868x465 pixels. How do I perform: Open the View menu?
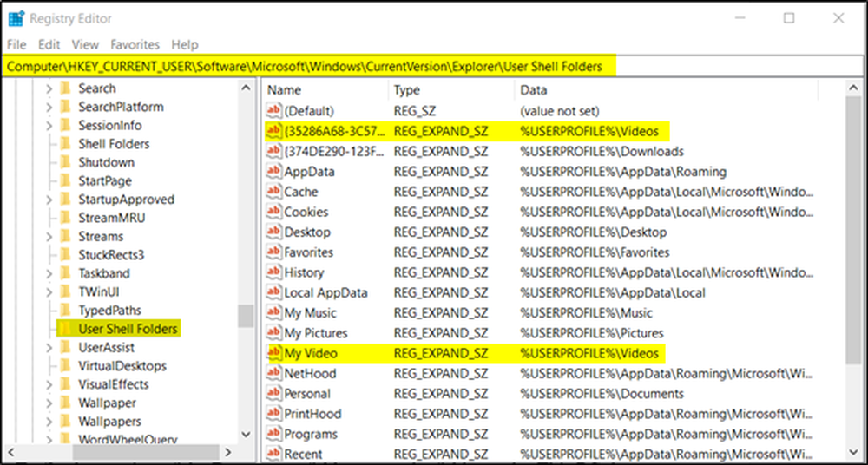[85, 44]
